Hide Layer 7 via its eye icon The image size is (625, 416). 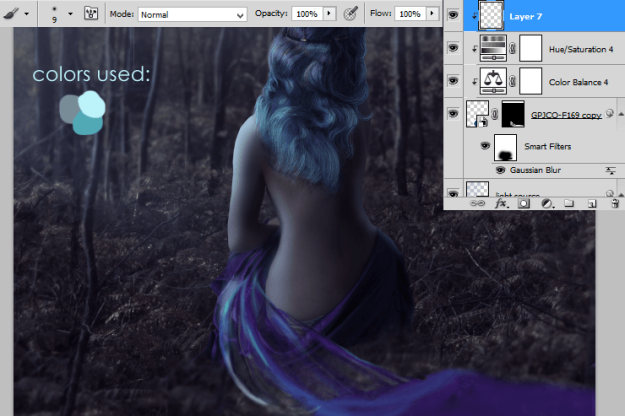tap(453, 15)
